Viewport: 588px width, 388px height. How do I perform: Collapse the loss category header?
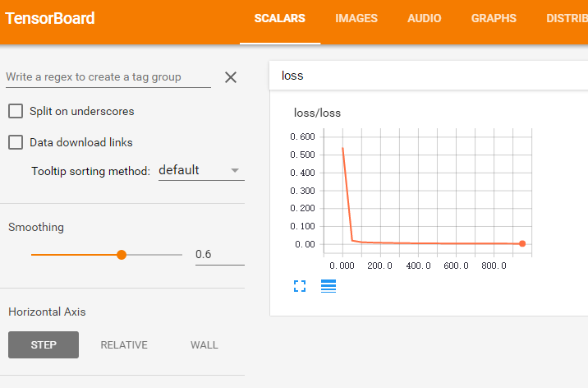pos(427,76)
